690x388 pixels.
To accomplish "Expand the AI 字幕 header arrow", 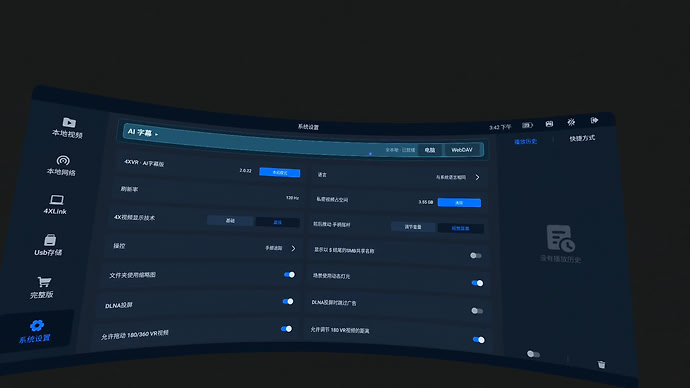I will [157, 134].
